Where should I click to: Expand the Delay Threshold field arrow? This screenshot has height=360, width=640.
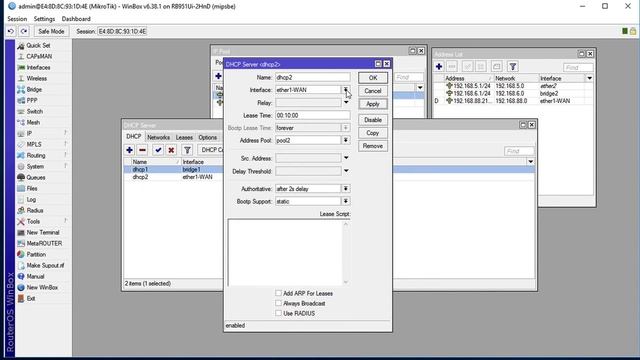coord(346,171)
